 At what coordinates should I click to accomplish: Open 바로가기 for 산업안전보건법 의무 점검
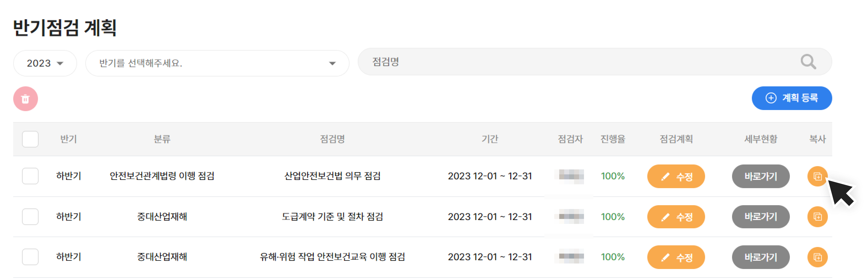761,176
